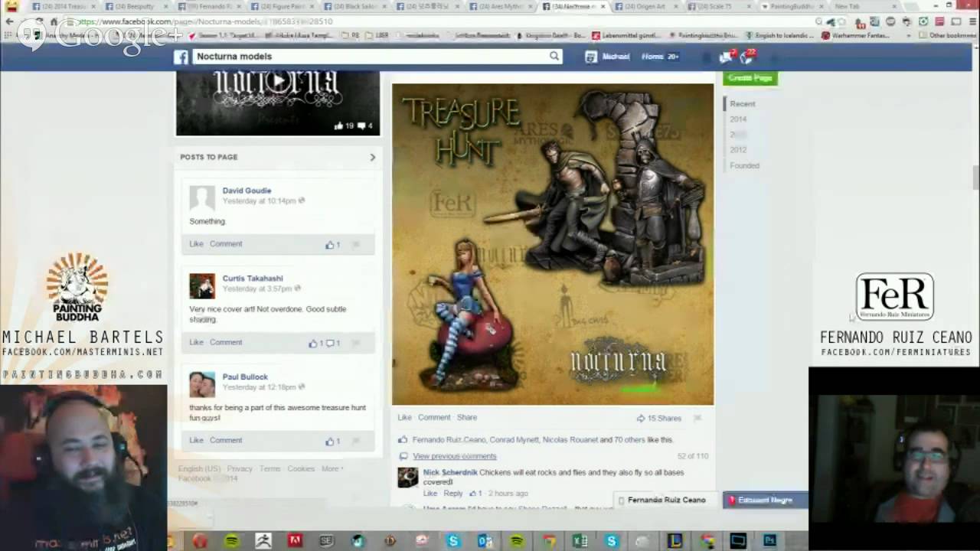Viewport: 980px width, 551px height.
Task: Open Excel from the taskbar
Action: [580, 541]
